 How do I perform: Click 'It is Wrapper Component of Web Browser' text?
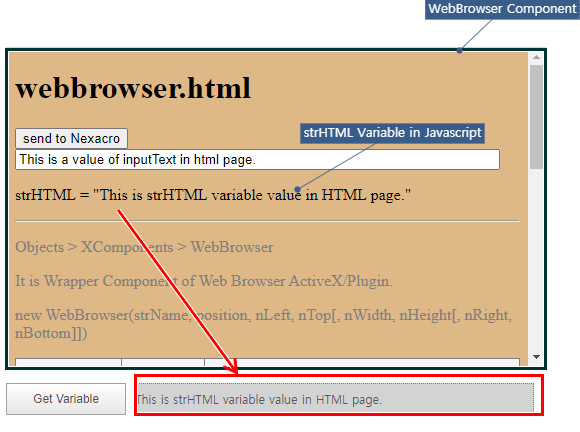coord(203,281)
